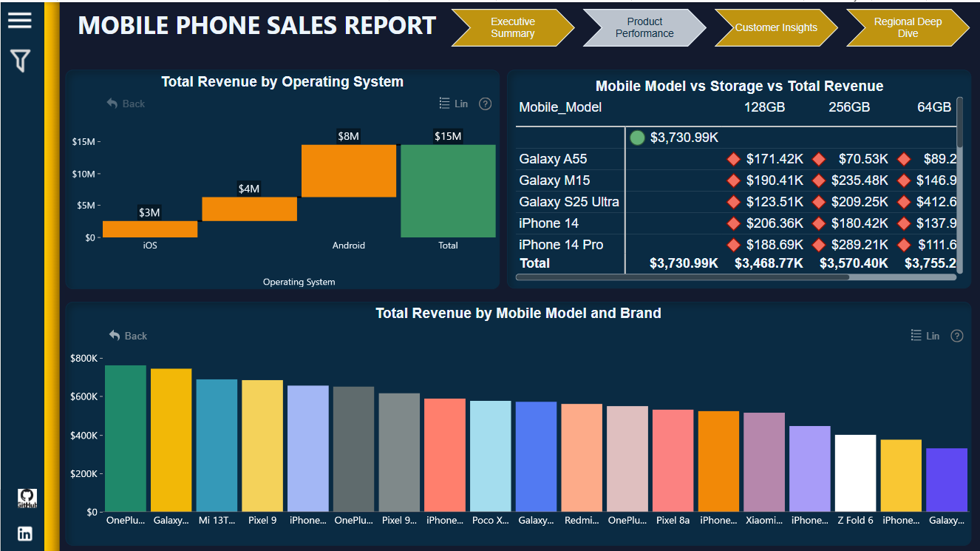Open the LinkedIn icon link
The width and height of the screenshot is (980, 551).
pyautogui.click(x=25, y=533)
